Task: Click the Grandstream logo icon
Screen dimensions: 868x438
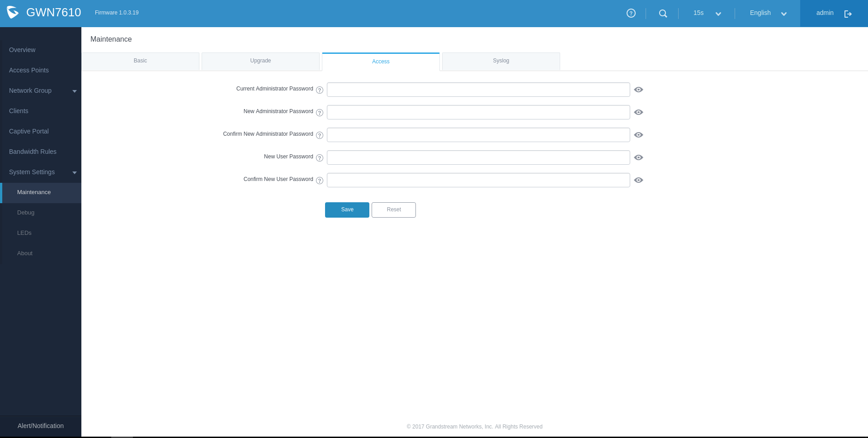Action: [13, 12]
